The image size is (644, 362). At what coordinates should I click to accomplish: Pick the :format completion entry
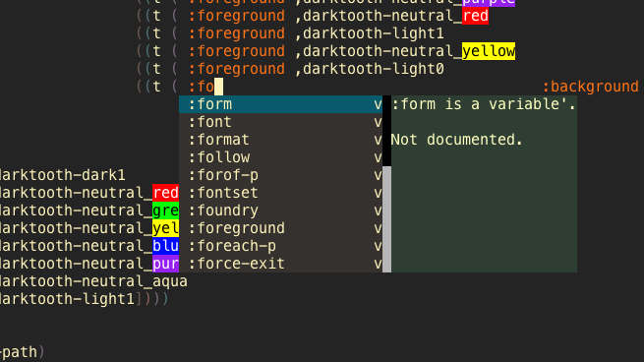coord(280,140)
